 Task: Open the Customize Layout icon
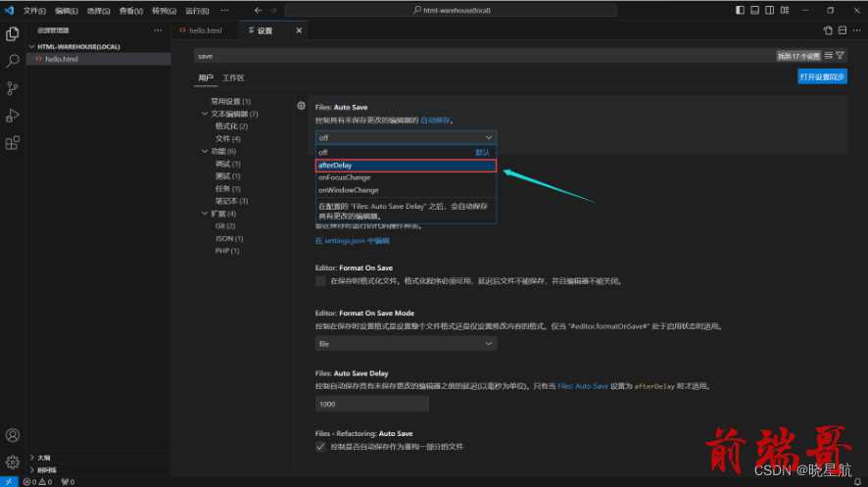785,10
